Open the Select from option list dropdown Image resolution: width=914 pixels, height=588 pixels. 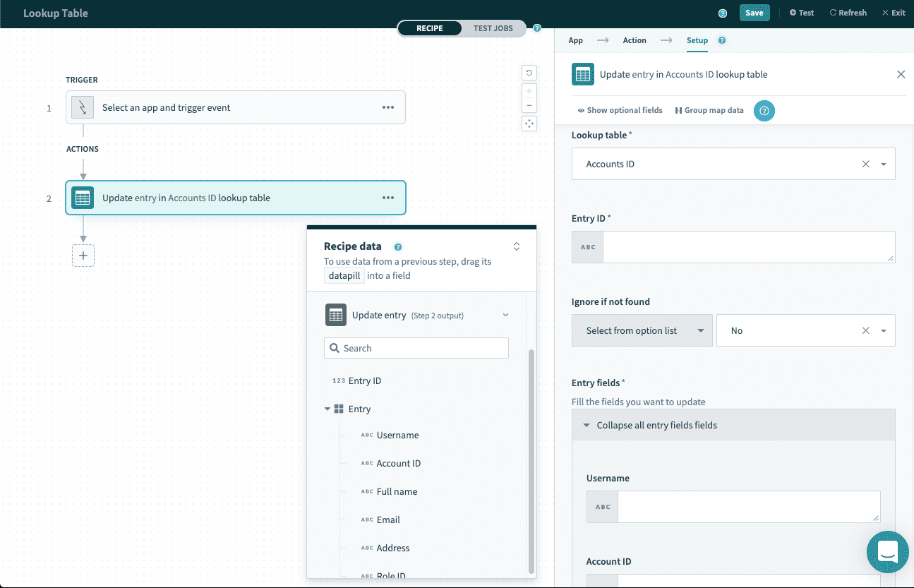click(x=642, y=330)
